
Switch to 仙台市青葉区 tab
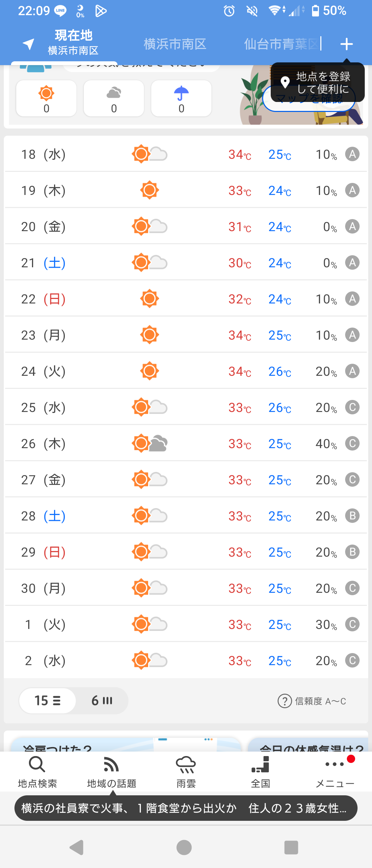pos(281,44)
